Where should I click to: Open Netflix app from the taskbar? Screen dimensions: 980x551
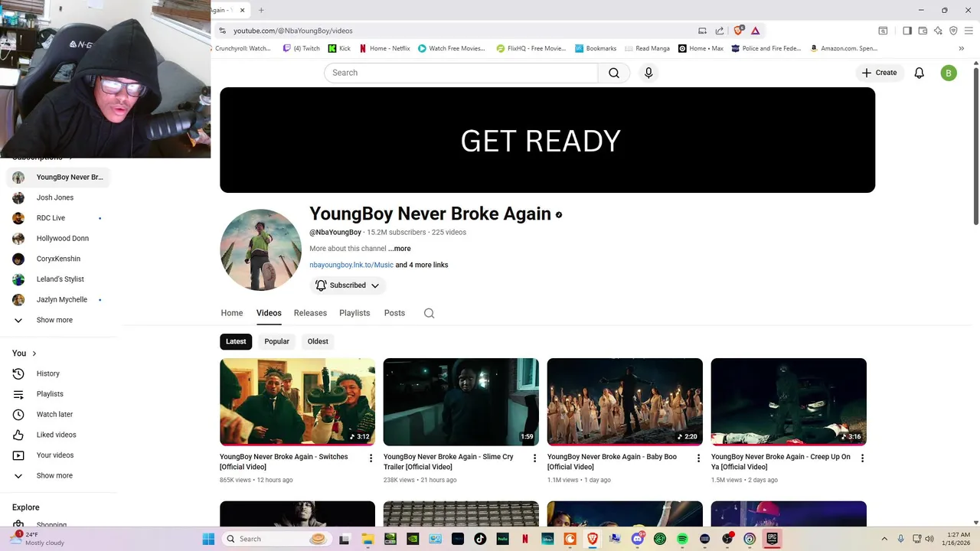point(524,539)
